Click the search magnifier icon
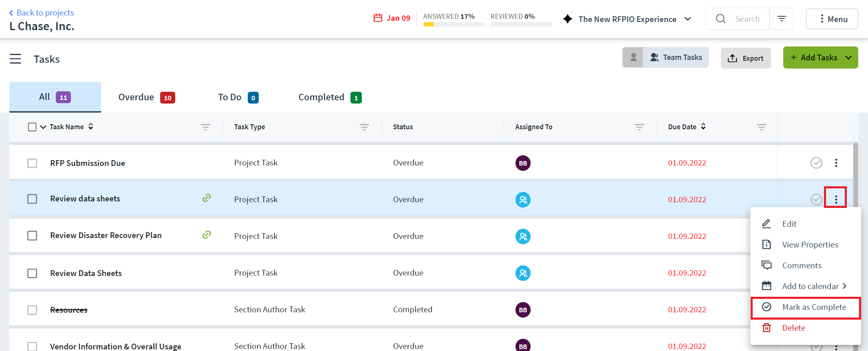The width and height of the screenshot is (868, 351). [720, 19]
